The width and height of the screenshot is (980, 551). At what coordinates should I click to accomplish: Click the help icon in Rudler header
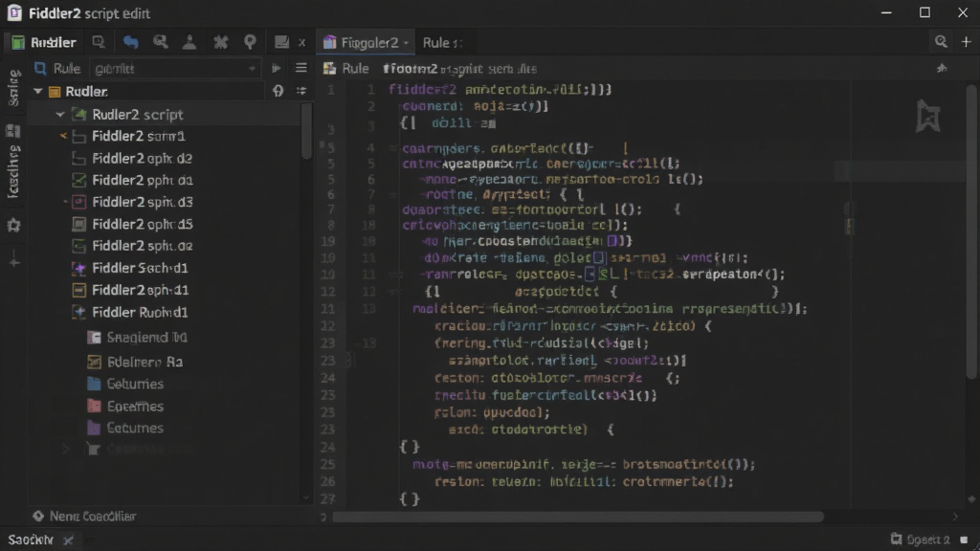pyautogui.click(x=278, y=91)
